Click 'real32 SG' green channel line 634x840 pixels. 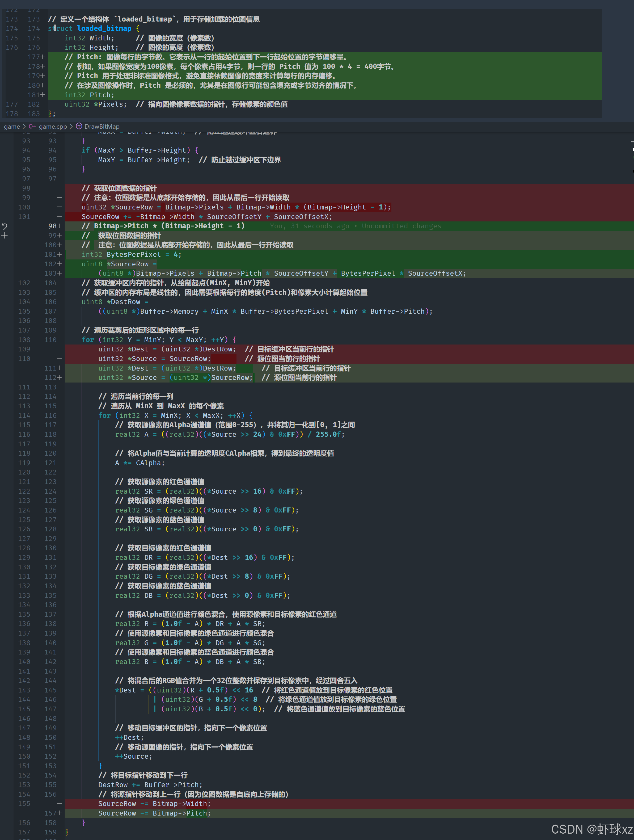pyautogui.click(x=207, y=510)
